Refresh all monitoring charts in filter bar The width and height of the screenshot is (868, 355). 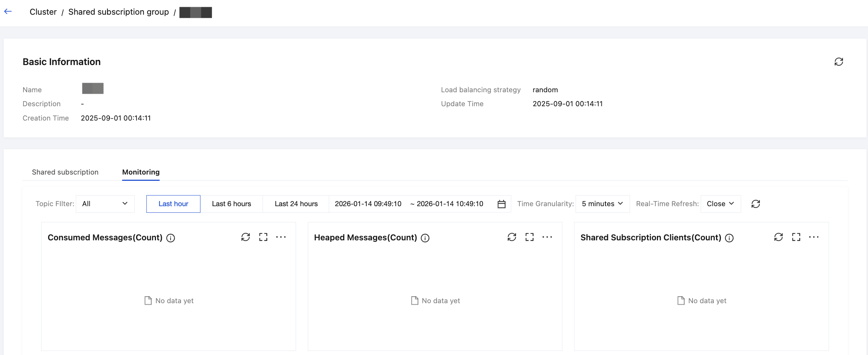tap(755, 204)
